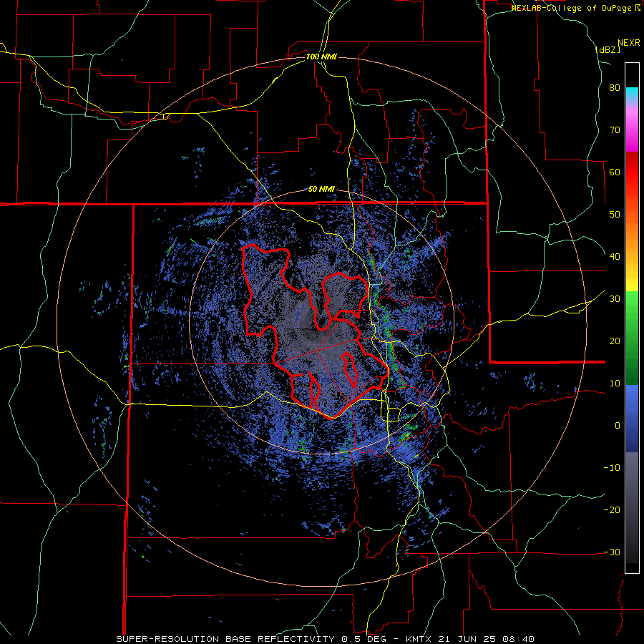Image resolution: width=644 pixels, height=644 pixels.
Task: Click the -20 value on the dBZ scale
Action: click(612, 509)
